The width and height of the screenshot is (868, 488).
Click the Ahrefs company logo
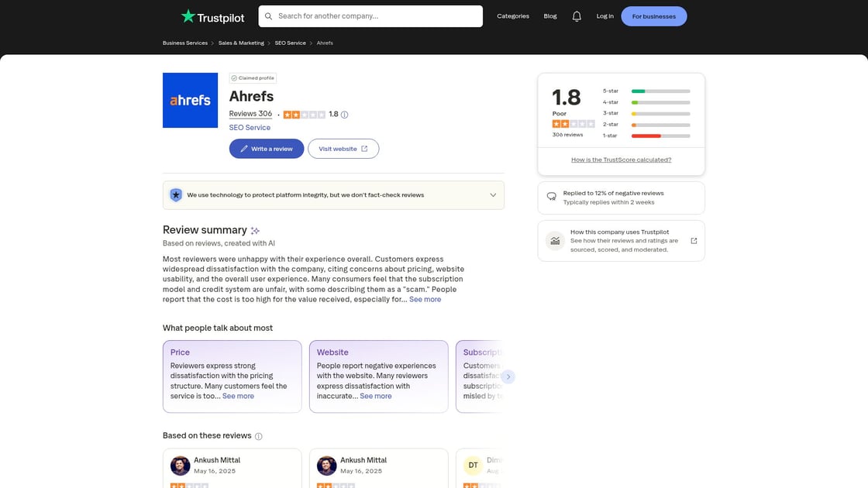point(190,100)
